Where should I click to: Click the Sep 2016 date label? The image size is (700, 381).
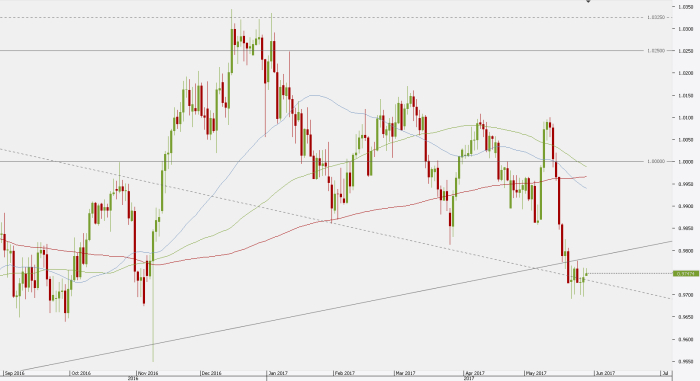[x=14, y=373]
